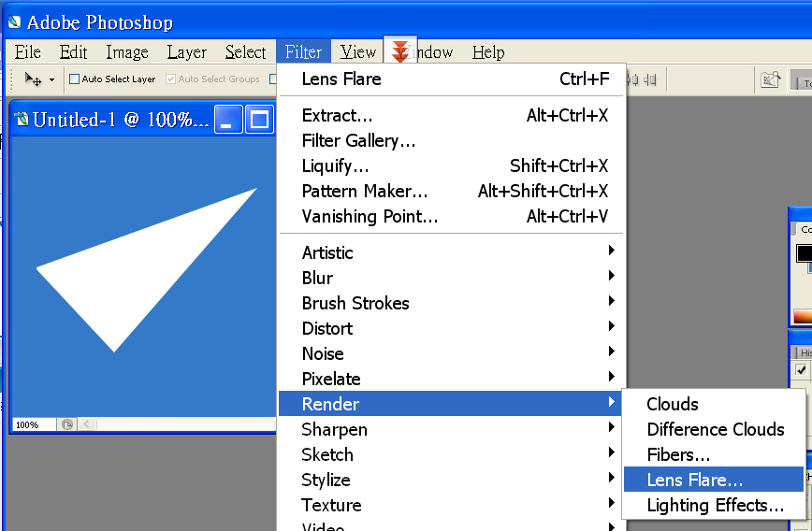Choose Lens Flare... in the Render submenu

point(714,480)
